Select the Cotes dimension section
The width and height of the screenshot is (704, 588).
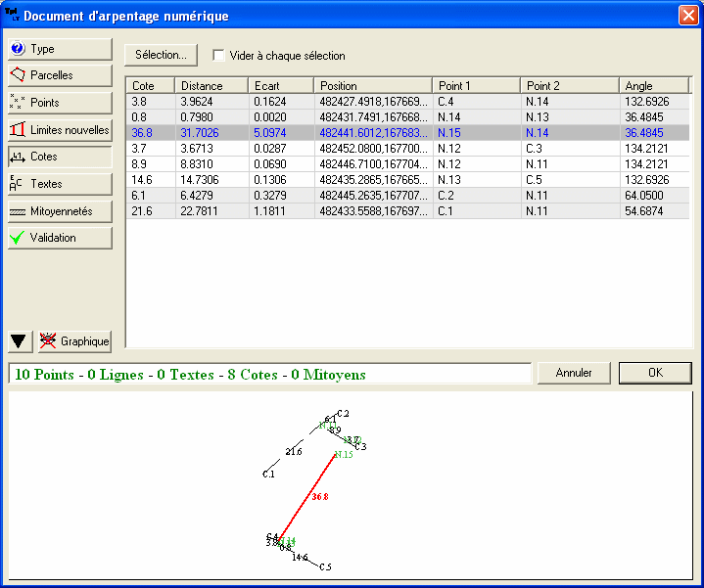point(60,157)
